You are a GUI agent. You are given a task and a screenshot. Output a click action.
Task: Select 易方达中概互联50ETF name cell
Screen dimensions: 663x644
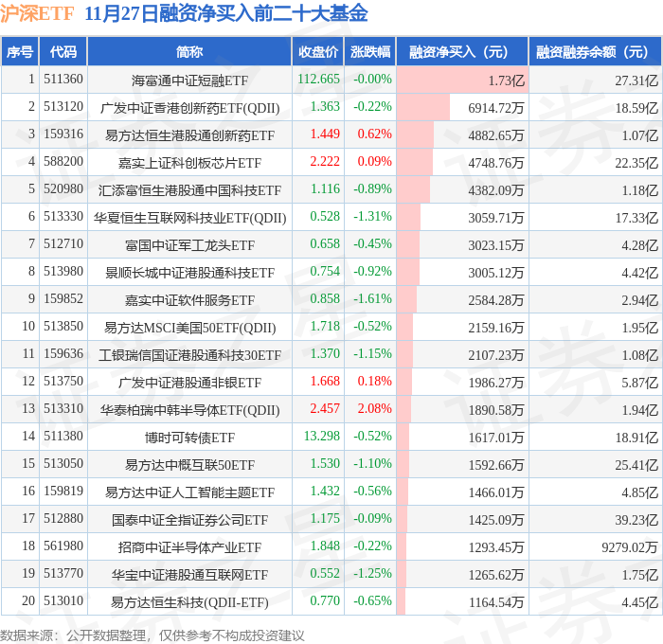pyautogui.click(x=189, y=465)
